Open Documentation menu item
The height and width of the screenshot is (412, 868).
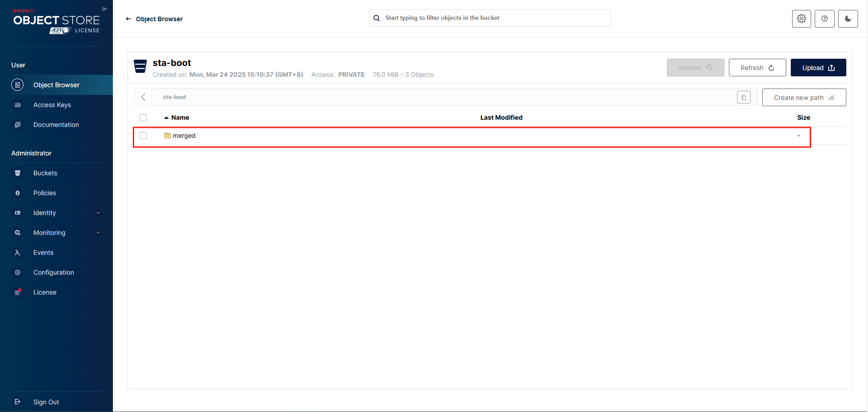pyautogui.click(x=56, y=125)
